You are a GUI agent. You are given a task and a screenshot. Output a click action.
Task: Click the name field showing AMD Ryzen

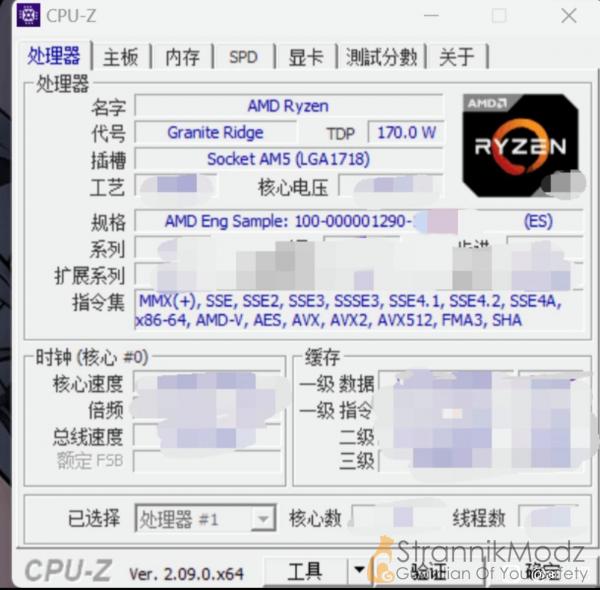[x=289, y=106]
